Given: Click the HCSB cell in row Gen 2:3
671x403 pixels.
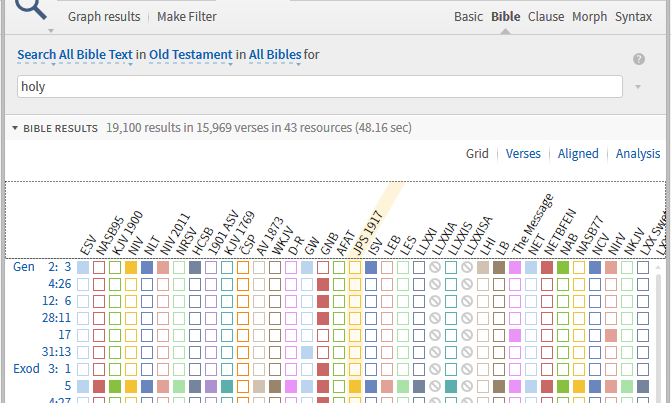Looking at the screenshot, I should point(195,267).
